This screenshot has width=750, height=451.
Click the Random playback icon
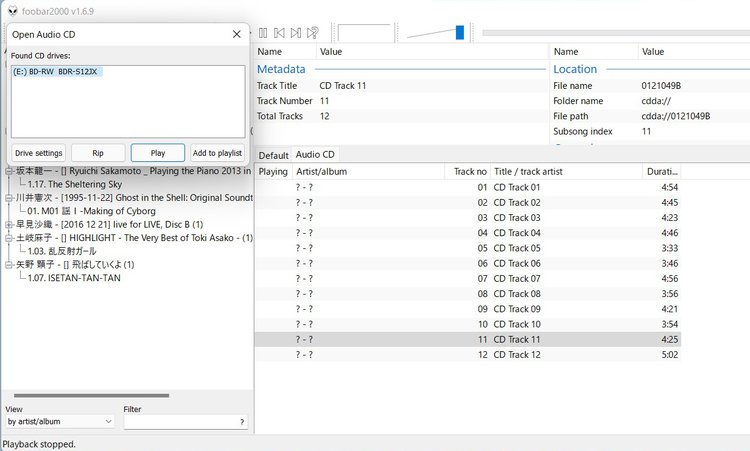313,33
